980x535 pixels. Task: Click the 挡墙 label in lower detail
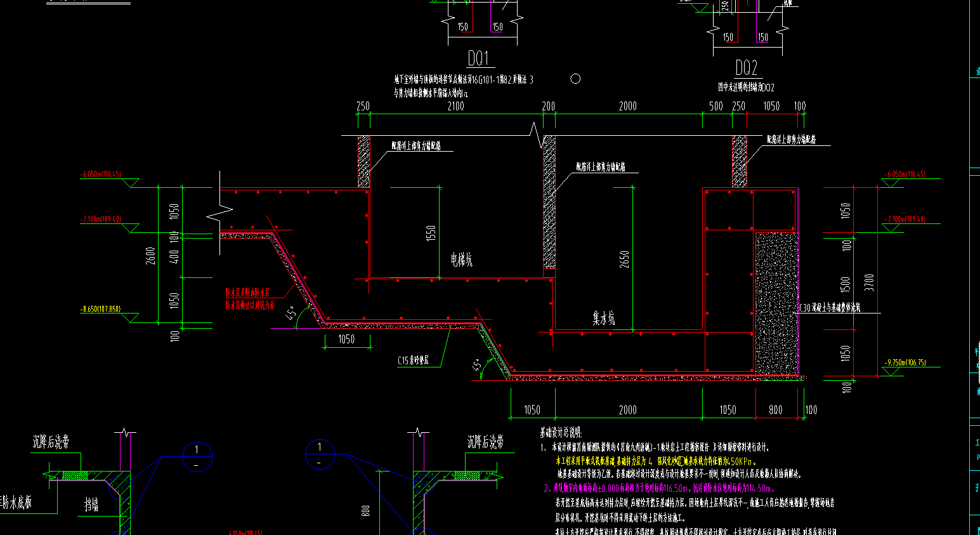tap(92, 505)
